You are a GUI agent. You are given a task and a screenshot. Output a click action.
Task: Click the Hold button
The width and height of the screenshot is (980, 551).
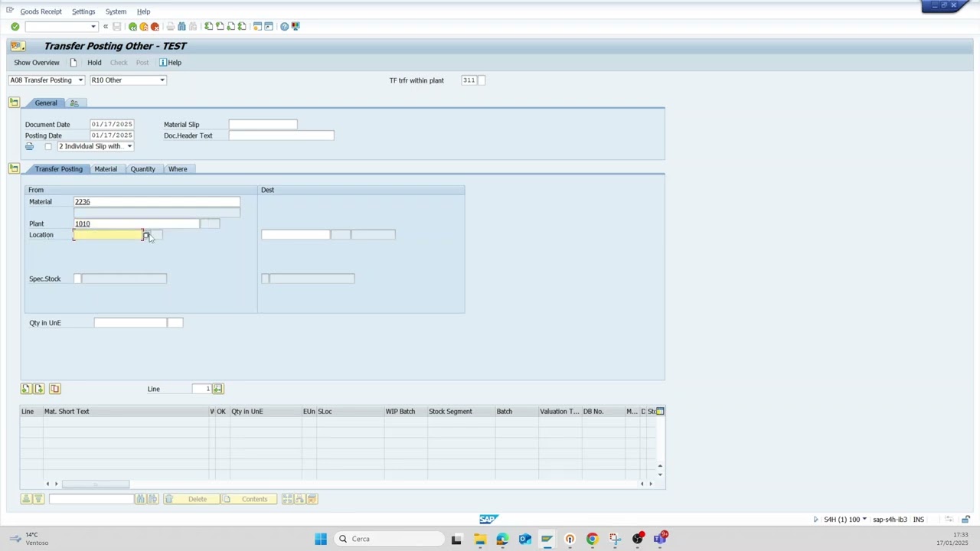tap(94, 63)
